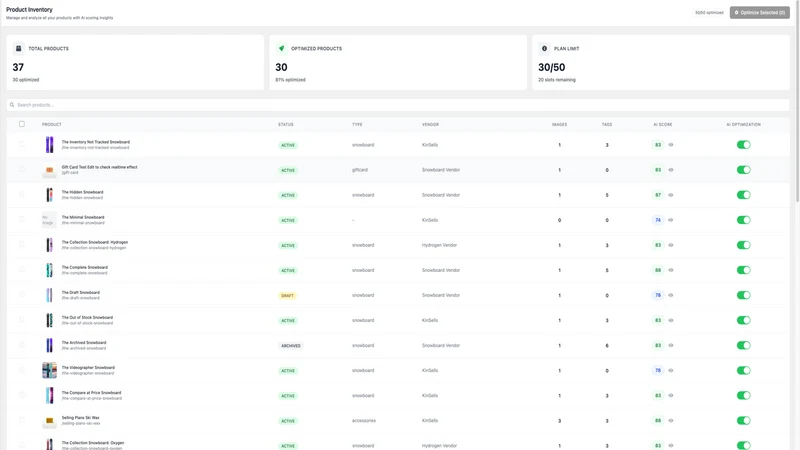
Task: Click The Complete Snowboard thumbnail
Action: [49, 270]
